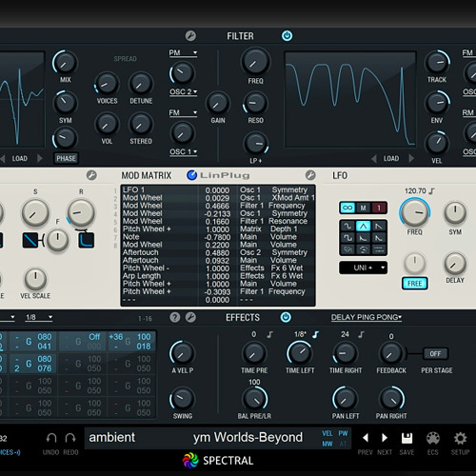This screenshot has width=476, height=476.
Task: Click the 'ambient' preset category field
Action: click(x=111, y=437)
